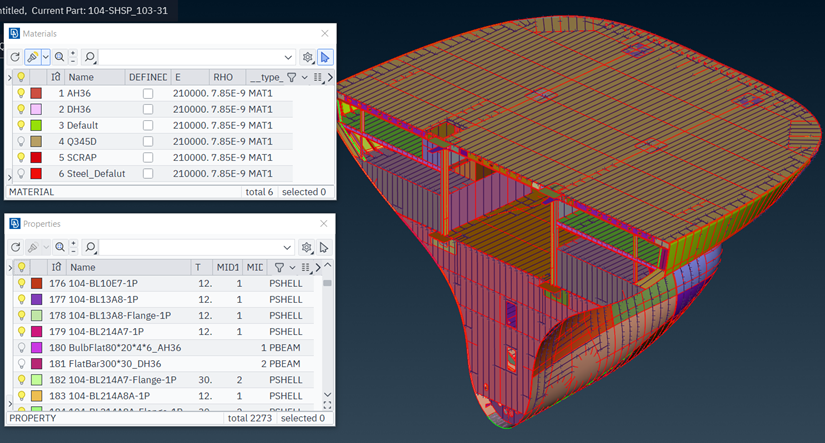The height and width of the screenshot is (443, 825).
Task: Hide the DH36 material via lightbulb
Action: [x=19, y=109]
